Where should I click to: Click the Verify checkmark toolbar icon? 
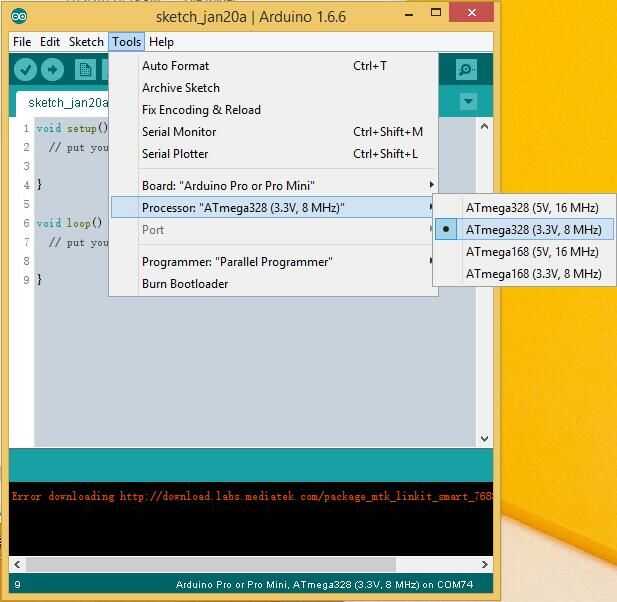[26, 70]
